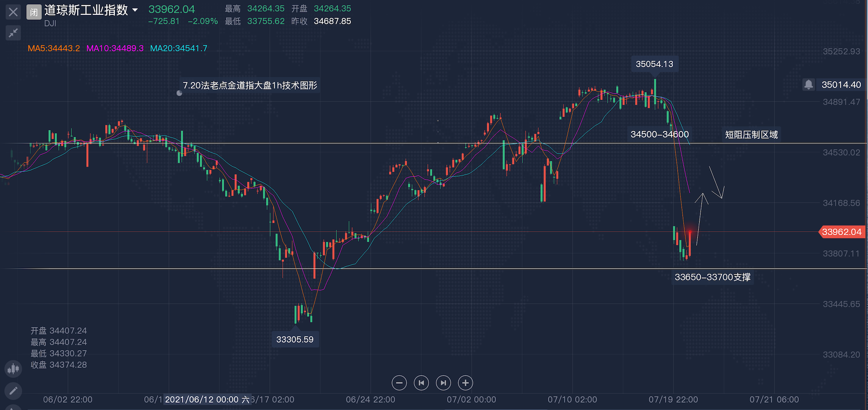This screenshot has height=410, width=868.
Task: Click the 33305.59 low price marker
Action: pyautogui.click(x=295, y=340)
